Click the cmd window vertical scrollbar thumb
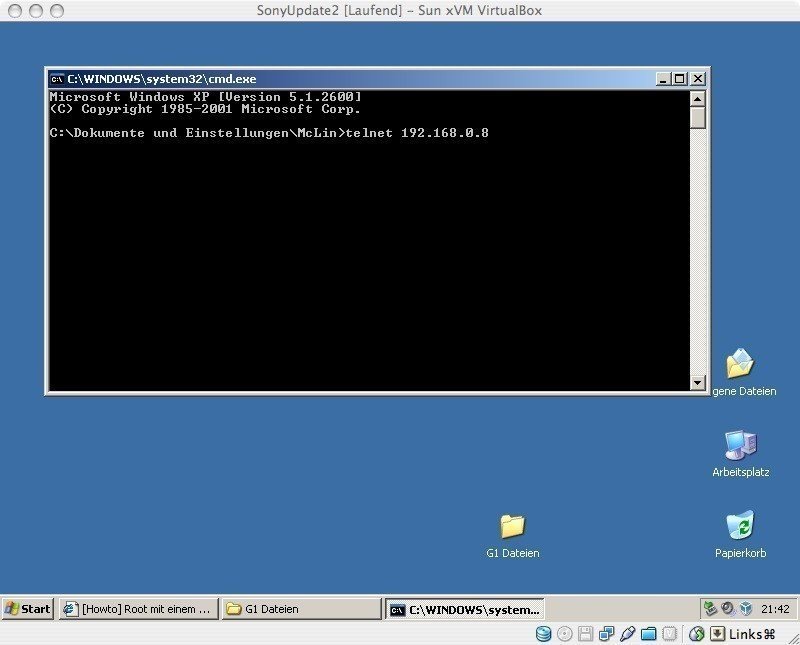The width and height of the screenshot is (800, 645). pyautogui.click(x=697, y=117)
